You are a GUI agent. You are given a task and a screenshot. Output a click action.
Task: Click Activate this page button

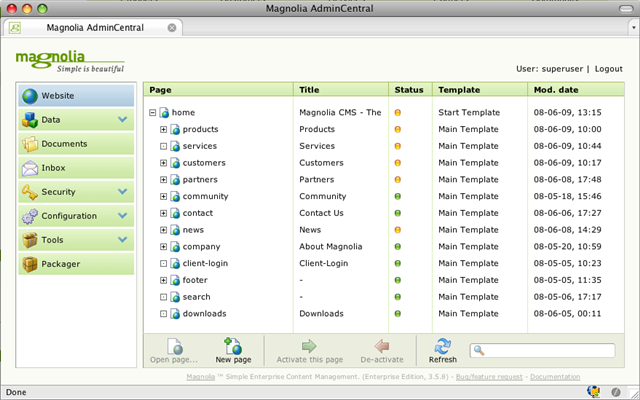click(309, 351)
